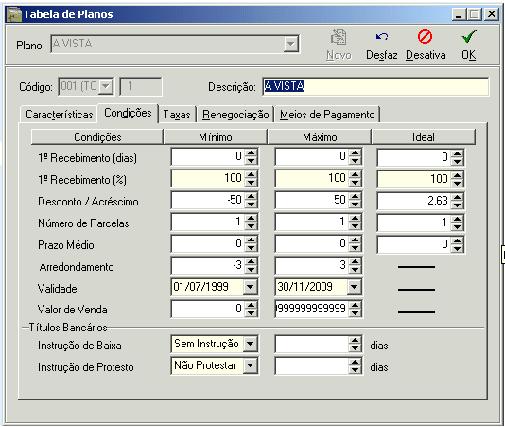Adjust the 1º Recebimento (dias) minimum spinner
The image size is (505, 427).
click(251, 157)
